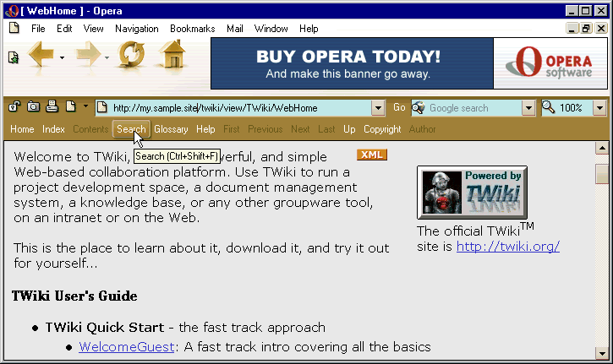Image resolution: width=613 pixels, height=364 pixels.
Task: Open the Back button history dropdown arrow
Action: click(62, 58)
